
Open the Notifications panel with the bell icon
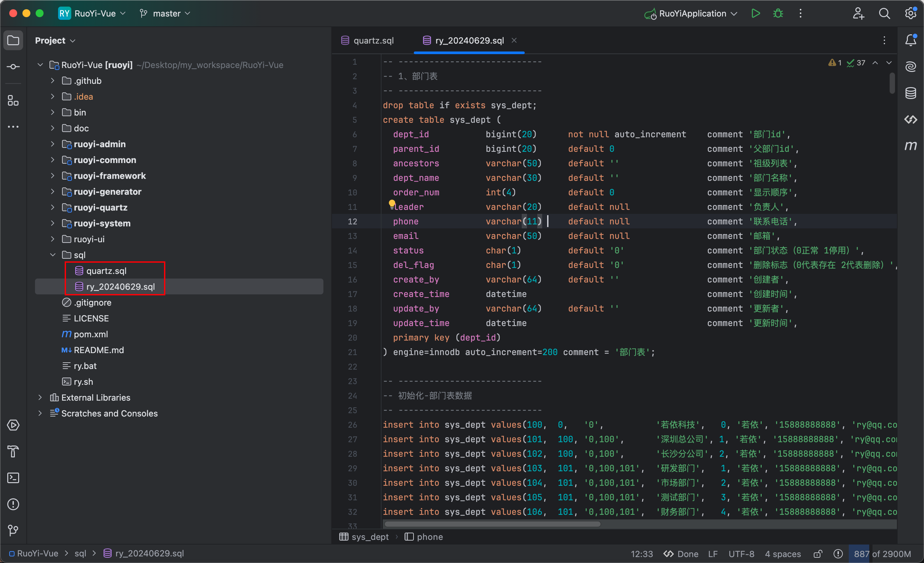(x=910, y=40)
